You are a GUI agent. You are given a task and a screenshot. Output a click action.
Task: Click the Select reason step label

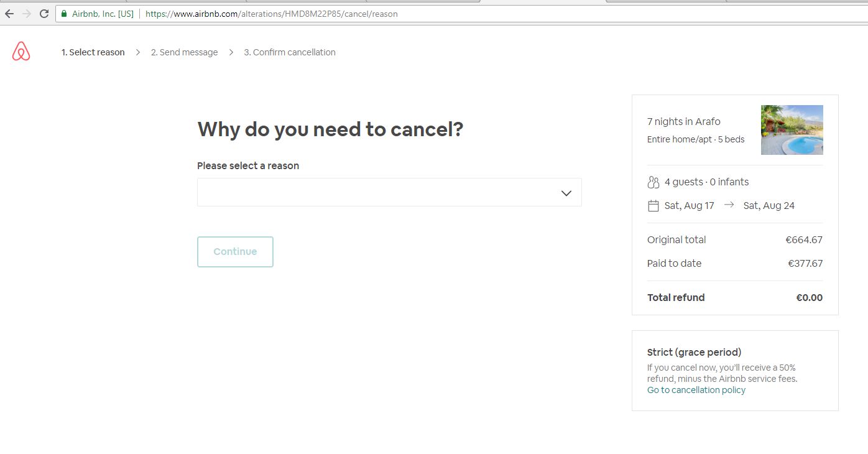click(93, 52)
